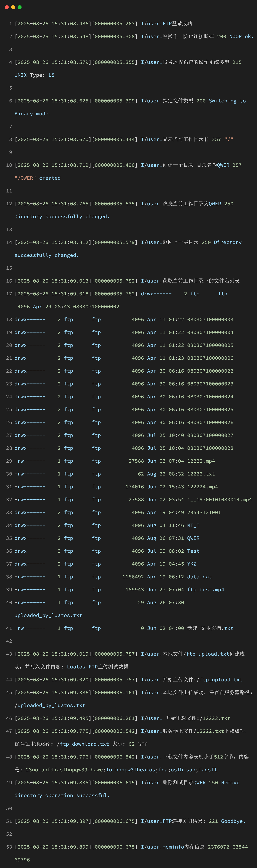Screen dimensions: 257x868
Task: Click the text "221 Goodbye."
Action: pyautogui.click(x=227, y=822)
